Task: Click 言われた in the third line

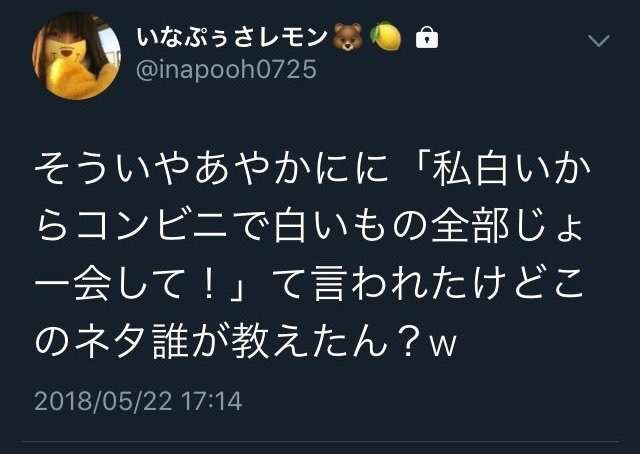Action: [x=388, y=283]
